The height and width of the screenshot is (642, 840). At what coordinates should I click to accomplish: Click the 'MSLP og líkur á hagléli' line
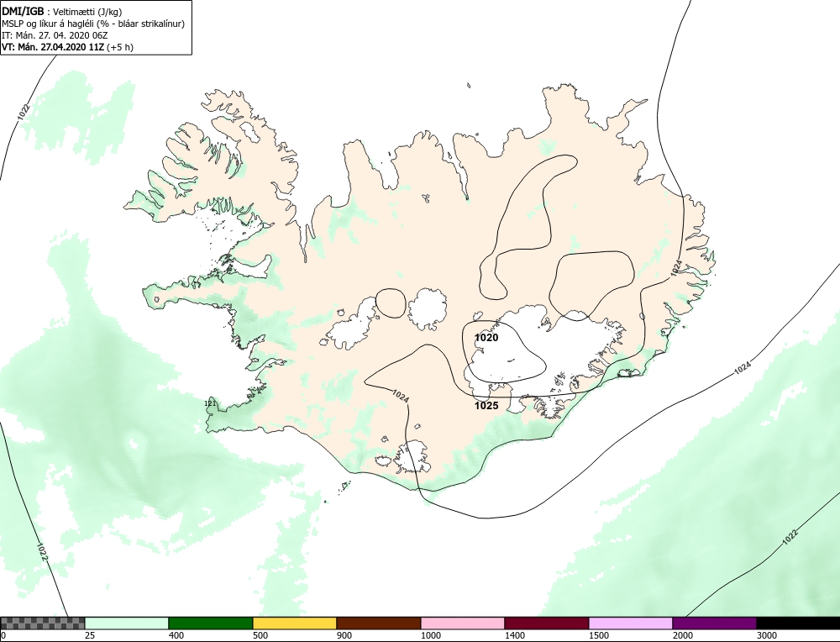(93, 24)
